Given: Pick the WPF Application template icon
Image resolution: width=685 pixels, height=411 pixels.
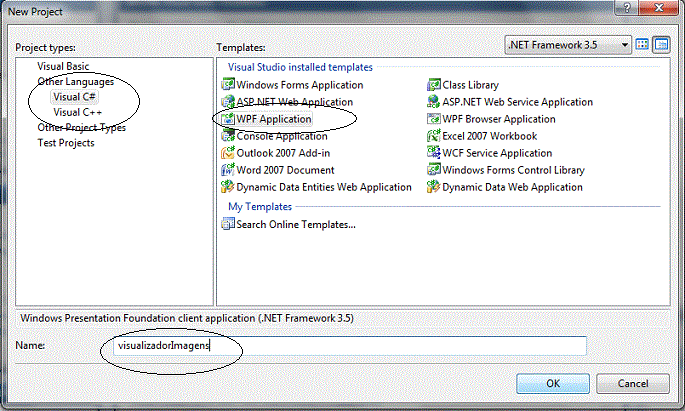Looking at the screenshot, I should coord(228,119).
